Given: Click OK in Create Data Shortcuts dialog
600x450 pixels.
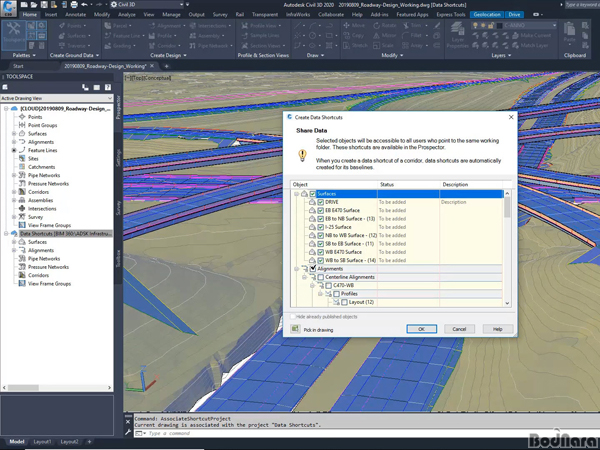Looking at the screenshot, I should click(x=421, y=329).
